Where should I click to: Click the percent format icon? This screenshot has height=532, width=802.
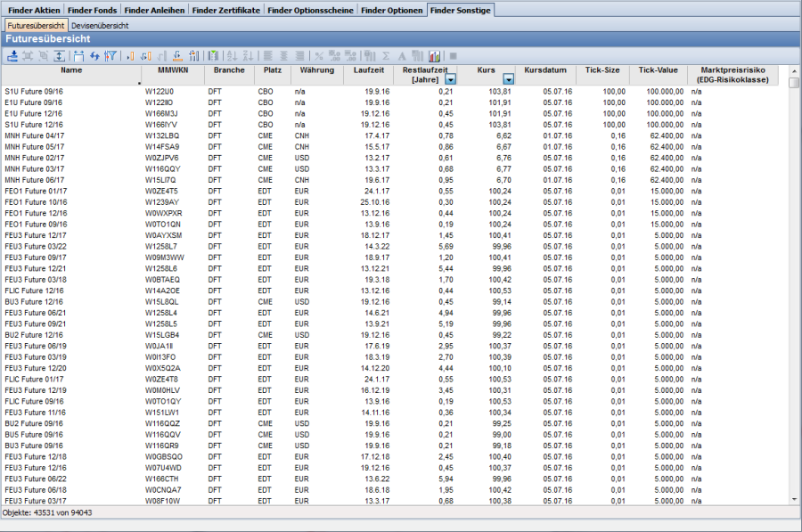coord(319,55)
